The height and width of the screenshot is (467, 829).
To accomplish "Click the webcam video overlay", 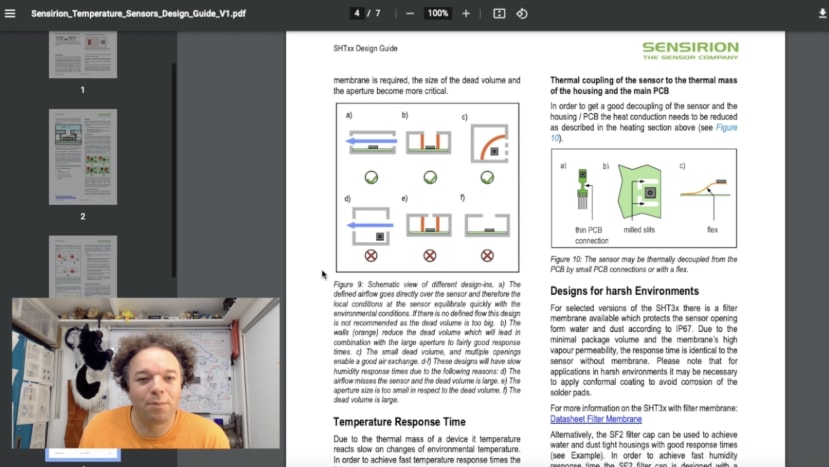I will pos(146,373).
